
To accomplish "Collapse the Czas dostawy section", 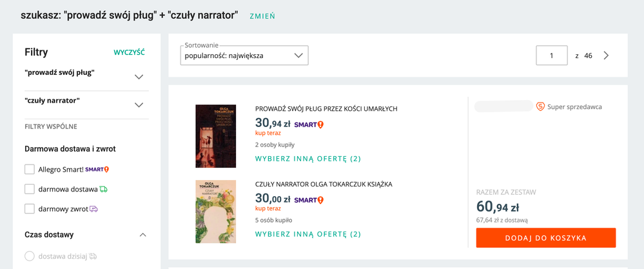I will click(x=143, y=235).
